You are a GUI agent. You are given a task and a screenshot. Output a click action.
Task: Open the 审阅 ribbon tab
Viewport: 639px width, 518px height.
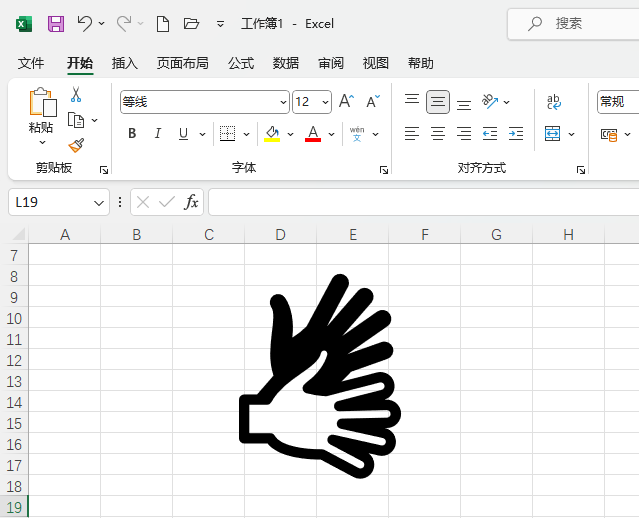(x=331, y=63)
